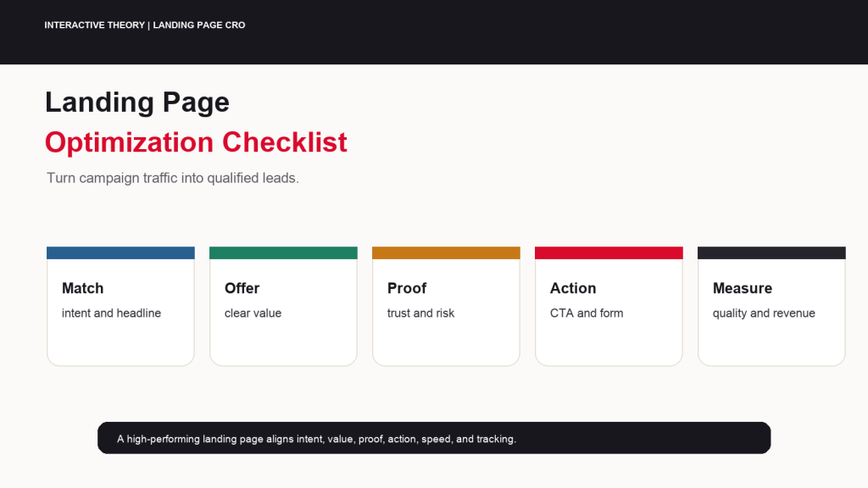This screenshot has height=488, width=868.
Task: Click the dark color bar above Measure
Action: 771,252
